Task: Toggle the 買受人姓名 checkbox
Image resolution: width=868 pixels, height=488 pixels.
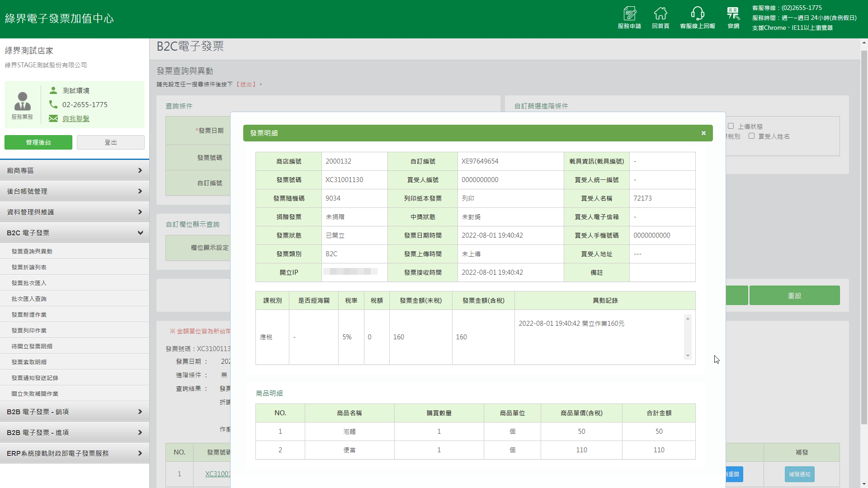Action: tap(751, 136)
